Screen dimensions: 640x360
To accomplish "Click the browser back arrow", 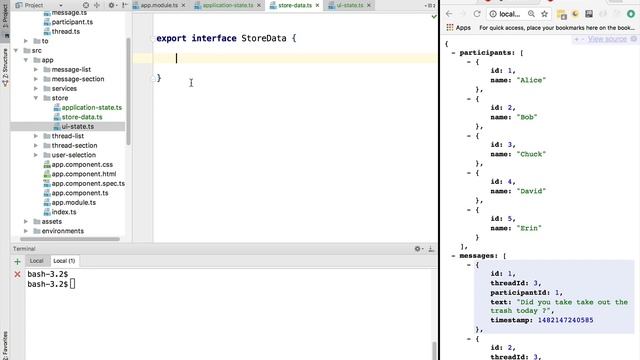I will 449,14.
